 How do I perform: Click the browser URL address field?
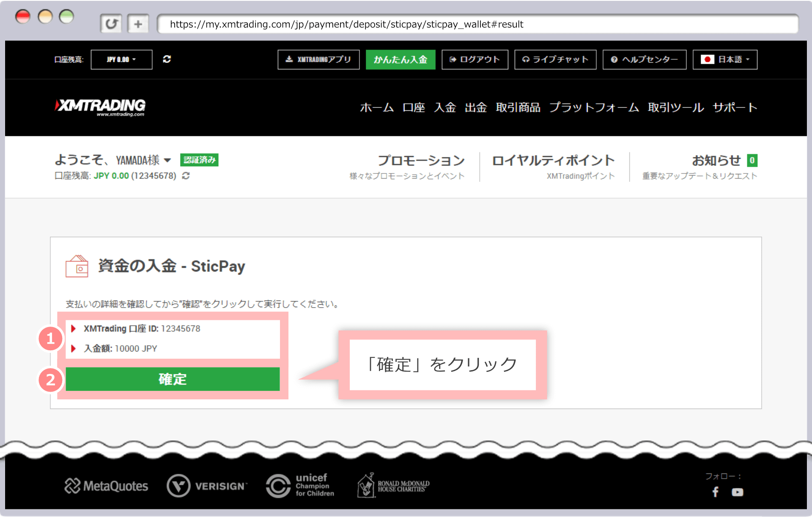(x=477, y=24)
